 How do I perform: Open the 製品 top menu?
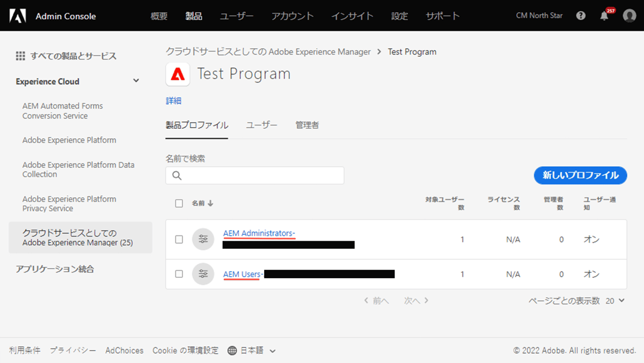pyautogui.click(x=194, y=16)
